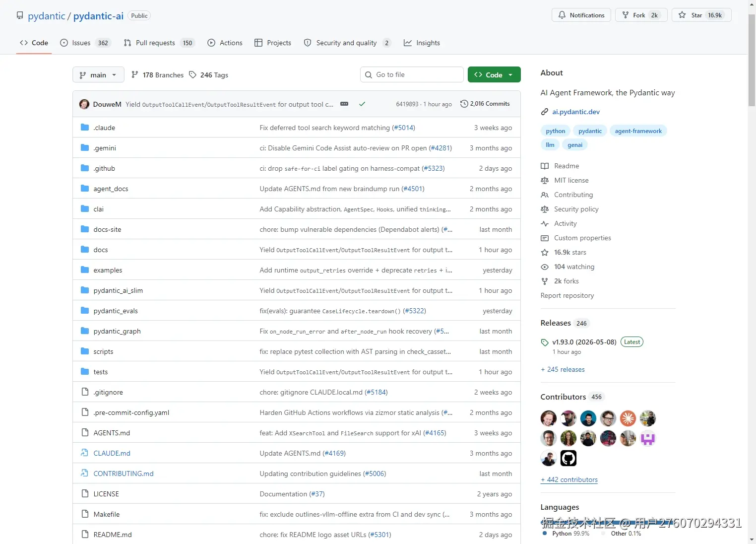
Task: Go to the Actions tab
Action: 225,43
